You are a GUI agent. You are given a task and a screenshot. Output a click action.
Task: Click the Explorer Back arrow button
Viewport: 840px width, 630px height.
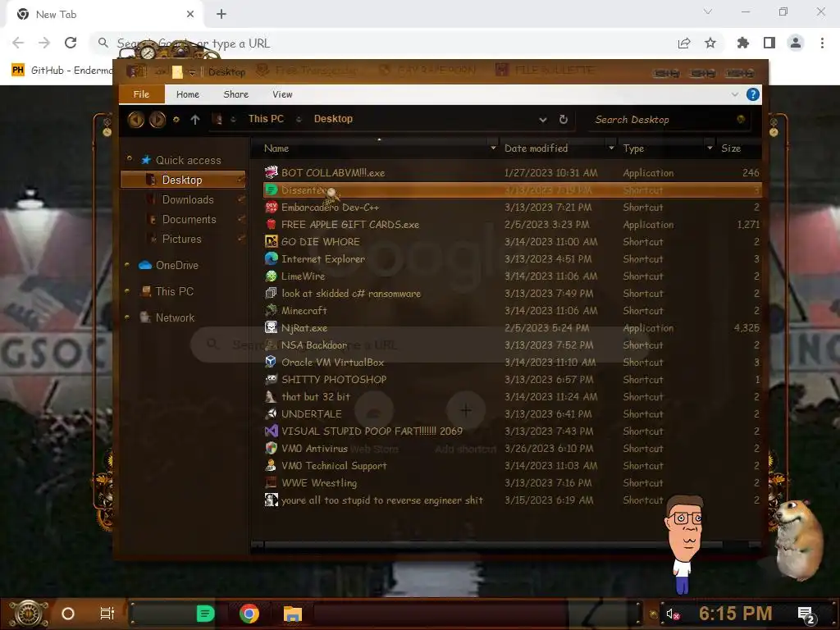tap(135, 119)
